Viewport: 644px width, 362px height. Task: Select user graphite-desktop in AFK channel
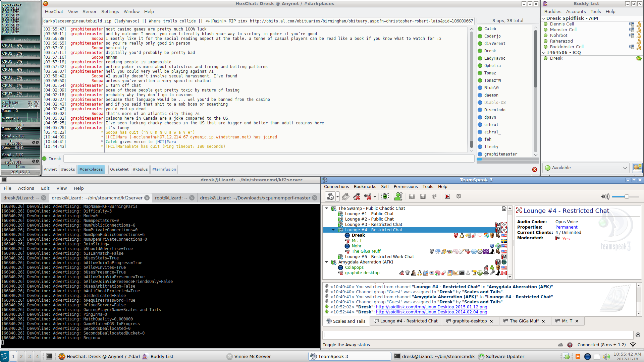point(362,273)
